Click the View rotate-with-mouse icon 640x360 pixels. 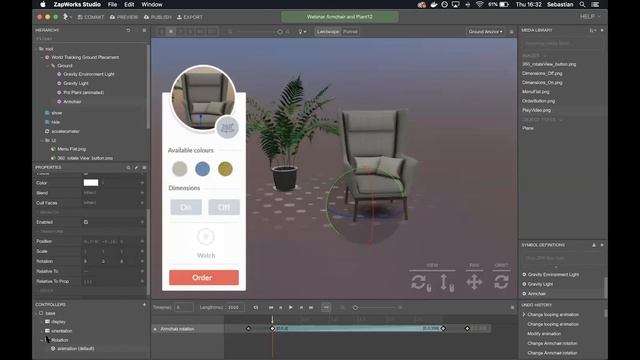point(421,283)
